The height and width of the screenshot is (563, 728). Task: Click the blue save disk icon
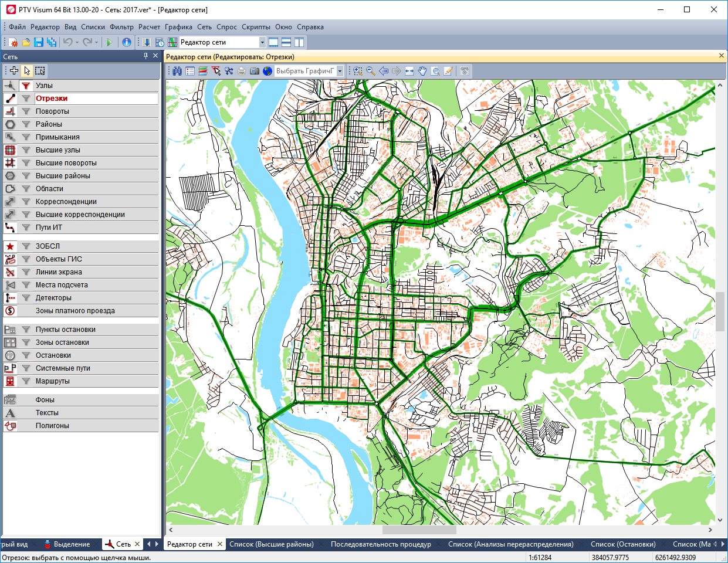39,42
